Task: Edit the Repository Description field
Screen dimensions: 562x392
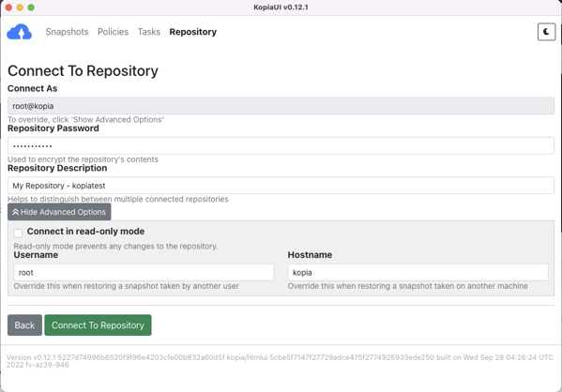Action: tap(281, 186)
